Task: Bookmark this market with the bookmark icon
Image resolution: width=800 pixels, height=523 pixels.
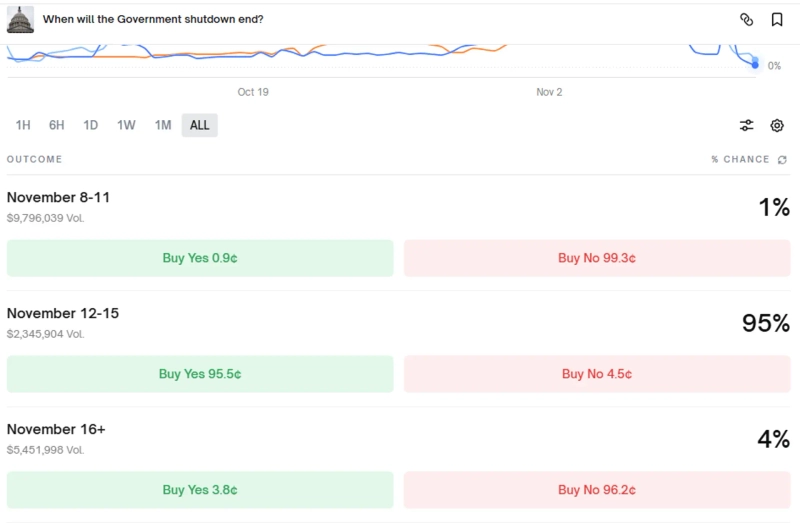Action: 777,19
